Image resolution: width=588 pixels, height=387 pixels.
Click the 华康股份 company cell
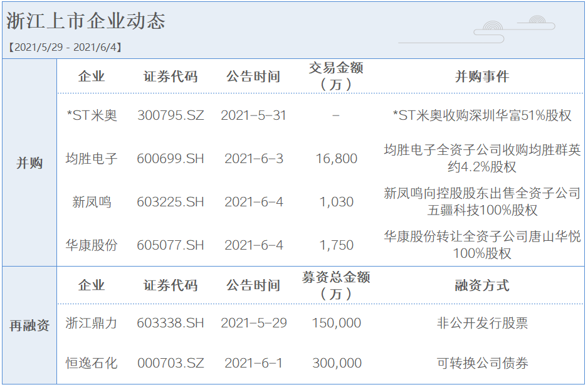(x=92, y=245)
